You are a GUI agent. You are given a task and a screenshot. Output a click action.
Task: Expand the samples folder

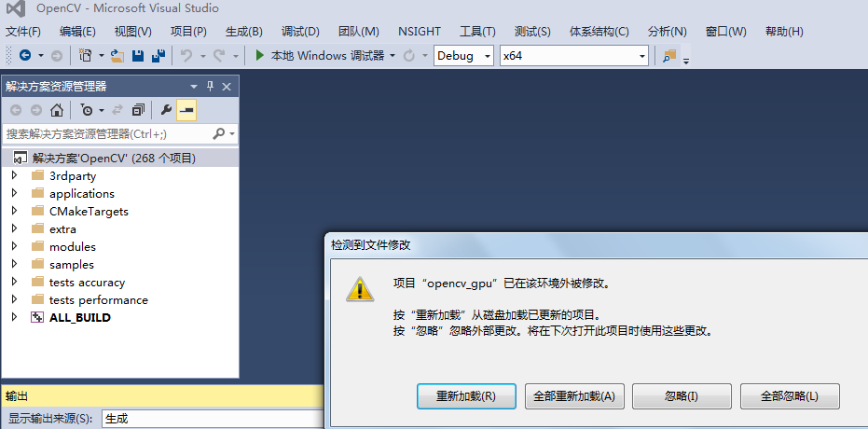(x=14, y=265)
